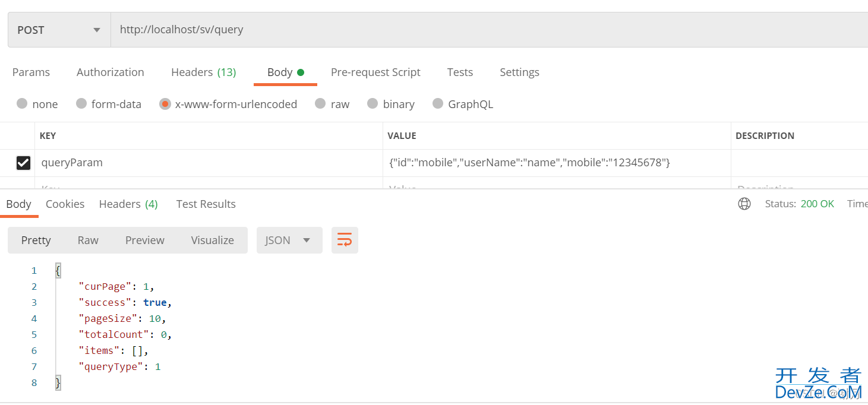The image size is (868, 405).
Task: Expand the JSON format dropdown
Action: pos(289,240)
